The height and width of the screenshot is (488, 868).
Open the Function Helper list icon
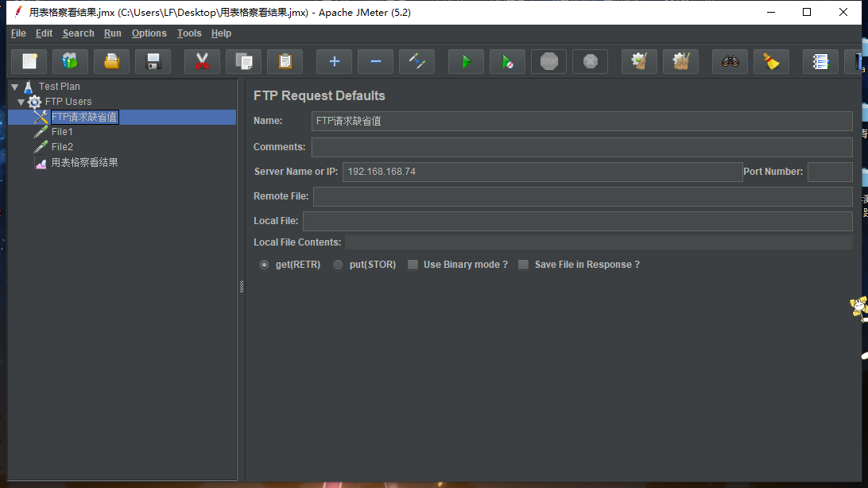[820, 61]
